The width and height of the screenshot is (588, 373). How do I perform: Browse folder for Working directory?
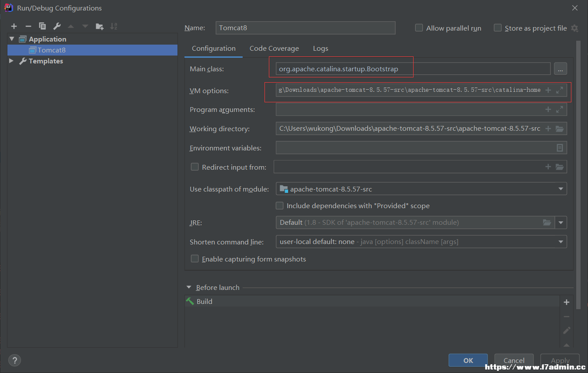pyautogui.click(x=560, y=129)
